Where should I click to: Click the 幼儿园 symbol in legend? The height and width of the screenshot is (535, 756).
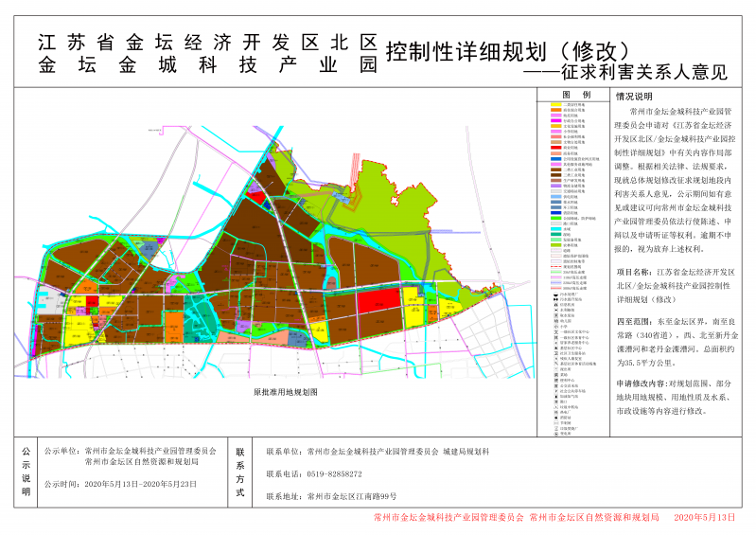pyautogui.click(x=556, y=321)
